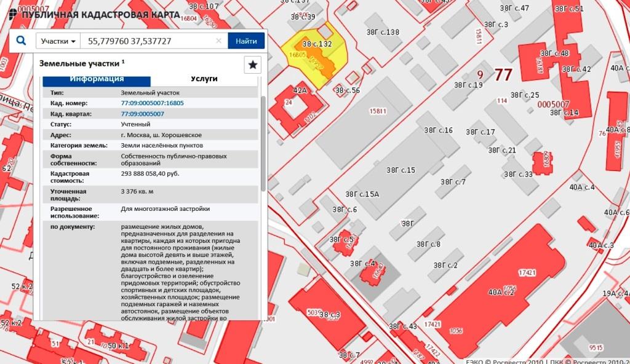Clear the search field with the X icon
The width and height of the screenshot is (630, 364).
218,41
